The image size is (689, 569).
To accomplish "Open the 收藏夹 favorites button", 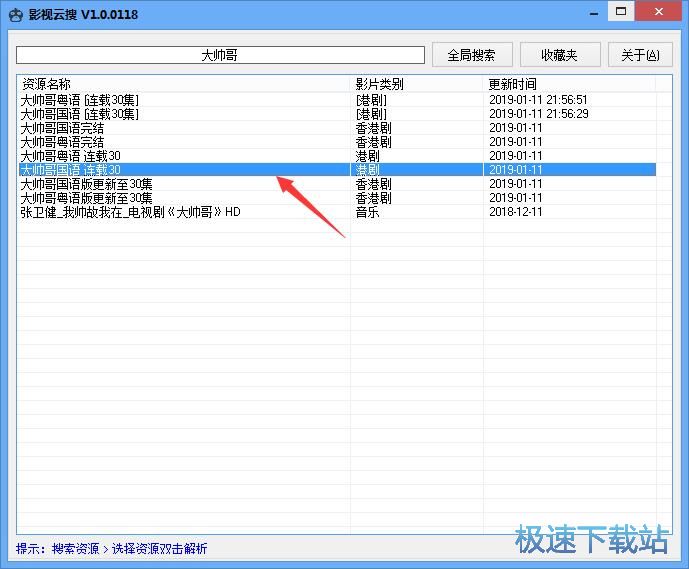I will (559, 55).
